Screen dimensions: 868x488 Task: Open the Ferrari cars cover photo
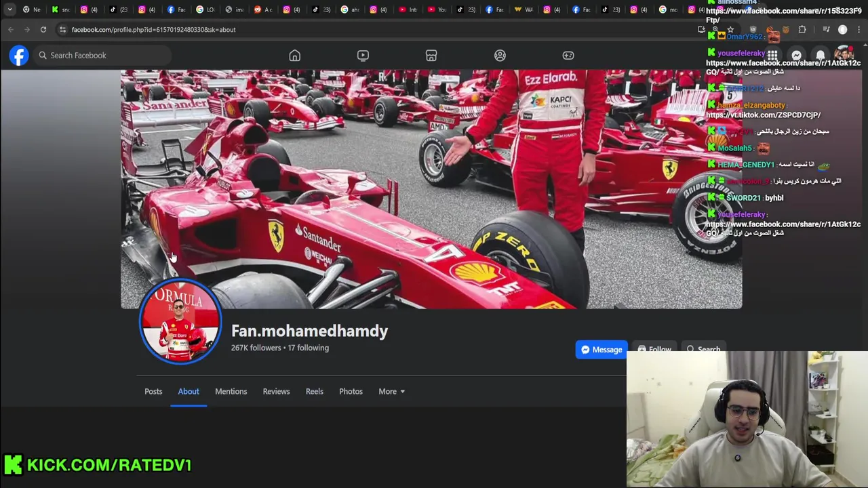click(431, 188)
